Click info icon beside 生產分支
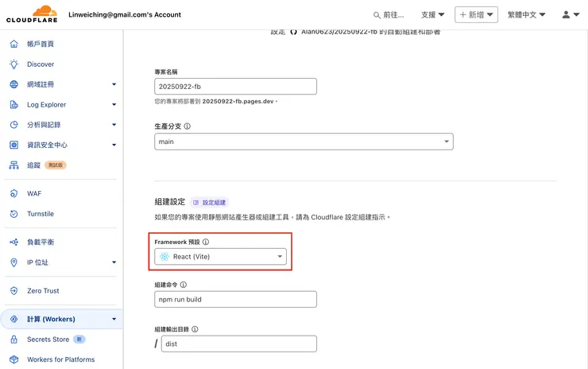This screenshot has width=588, height=369. pos(187,126)
